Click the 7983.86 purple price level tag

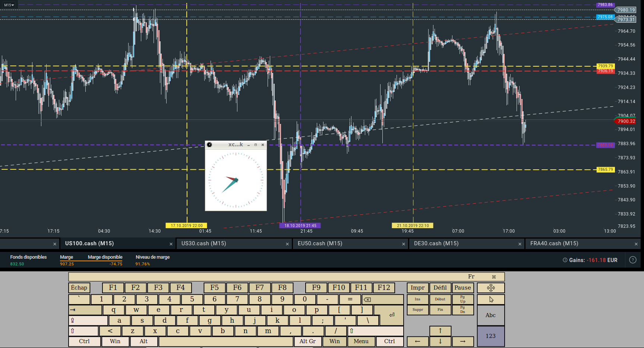tap(605, 5)
